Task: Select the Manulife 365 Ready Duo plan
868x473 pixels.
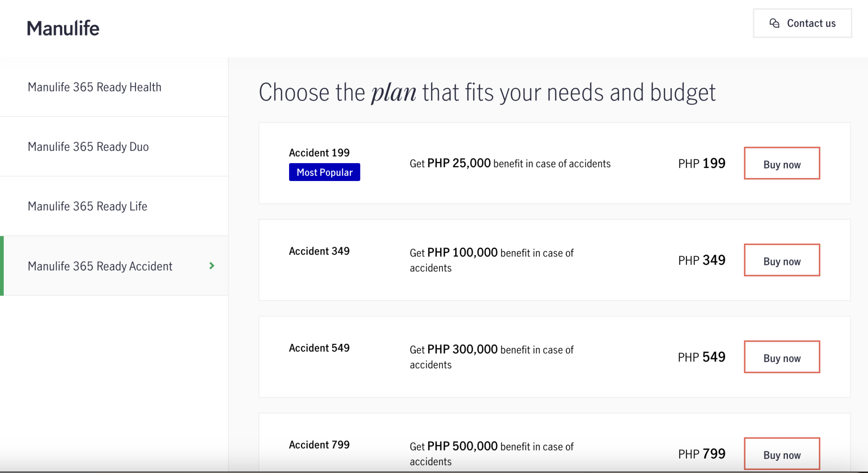Action: [88, 147]
